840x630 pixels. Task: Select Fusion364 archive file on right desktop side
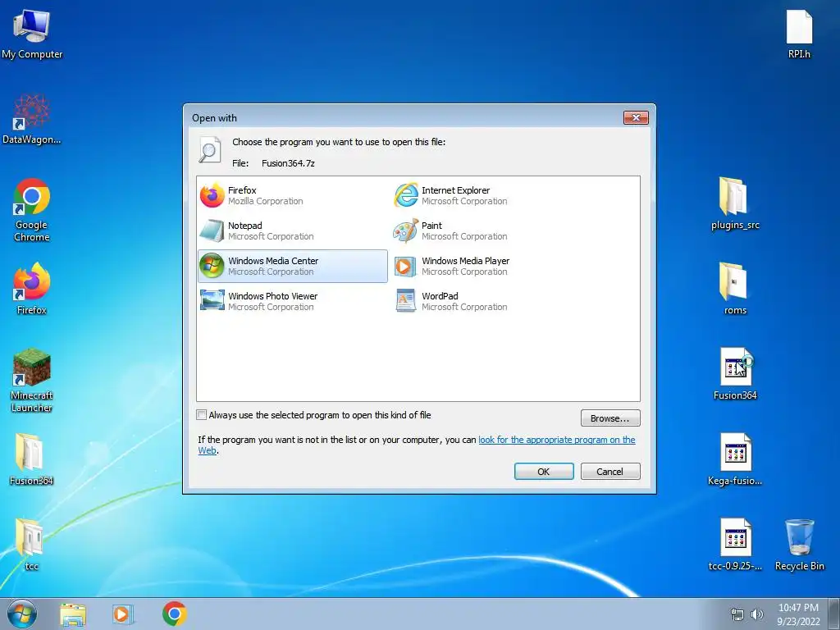(x=735, y=374)
